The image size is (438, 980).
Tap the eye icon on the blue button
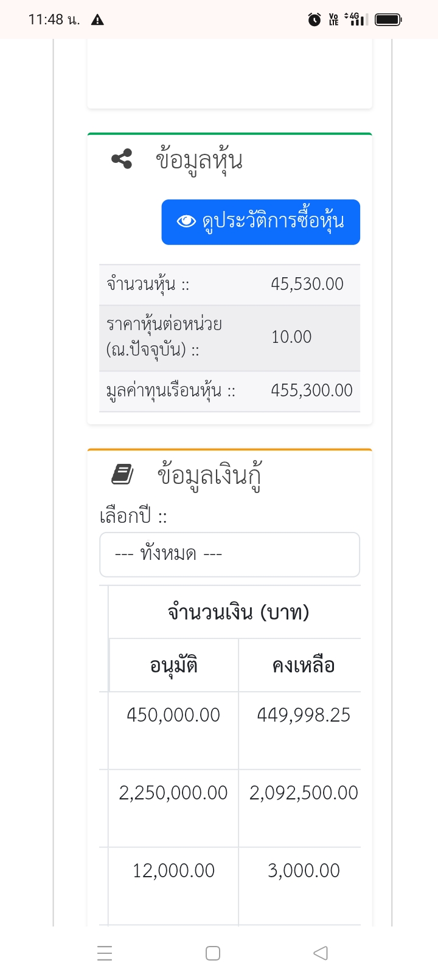tap(186, 221)
